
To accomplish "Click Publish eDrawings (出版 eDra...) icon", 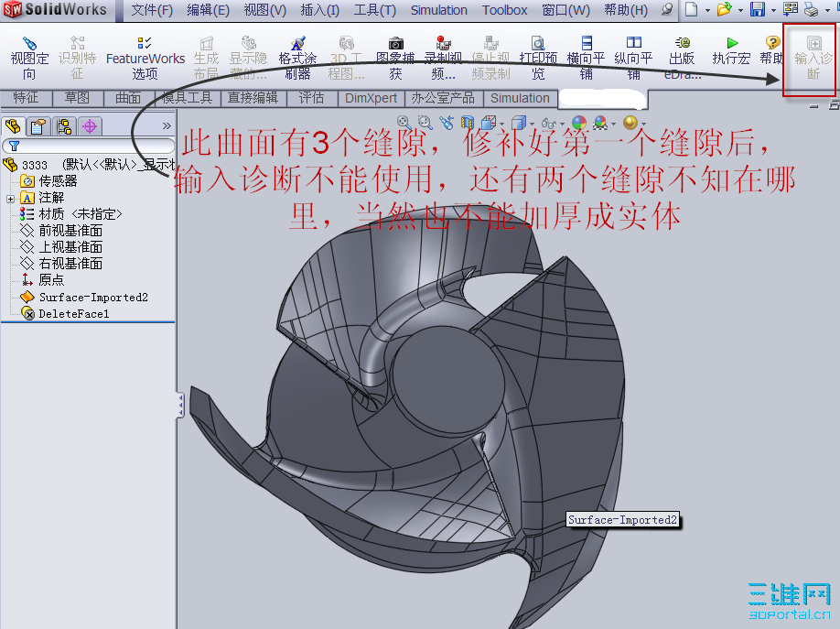I will pyautogui.click(x=683, y=43).
